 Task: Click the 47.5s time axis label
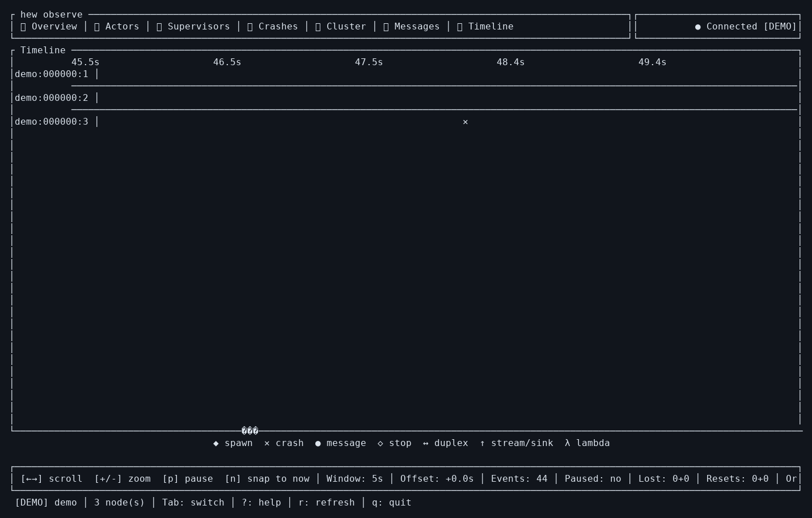[x=369, y=62]
